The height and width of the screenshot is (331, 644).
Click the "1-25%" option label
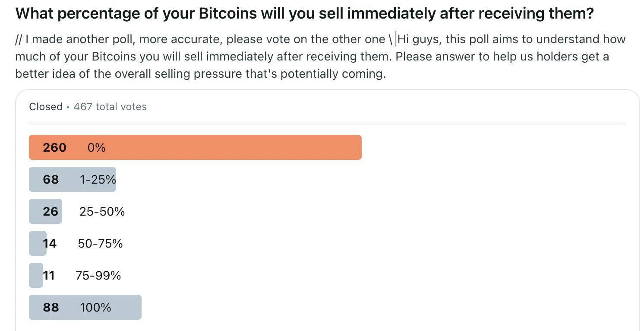pyautogui.click(x=98, y=179)
